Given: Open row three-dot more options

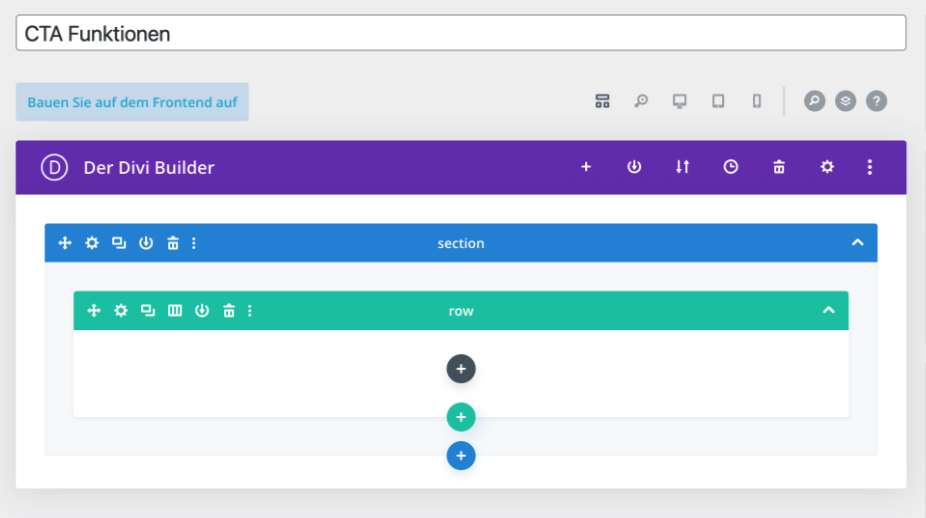Looking at the screenshot, I should click(x=250, y=311).
